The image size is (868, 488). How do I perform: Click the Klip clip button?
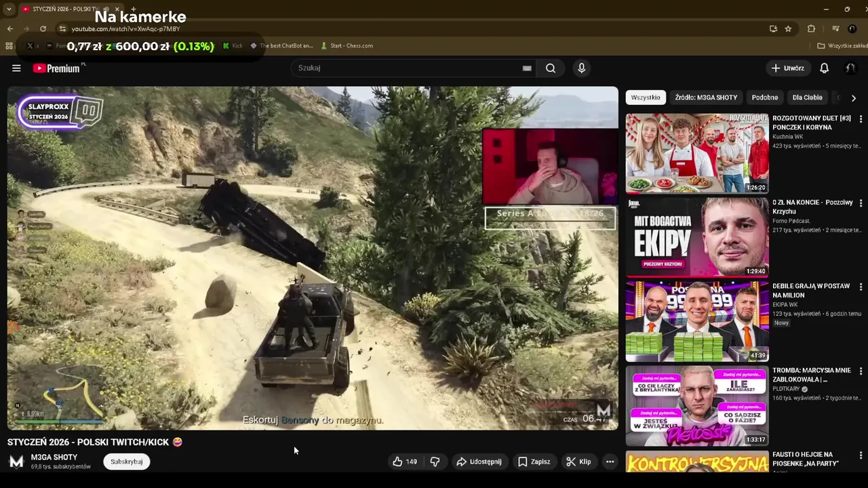tap(578, 462)
